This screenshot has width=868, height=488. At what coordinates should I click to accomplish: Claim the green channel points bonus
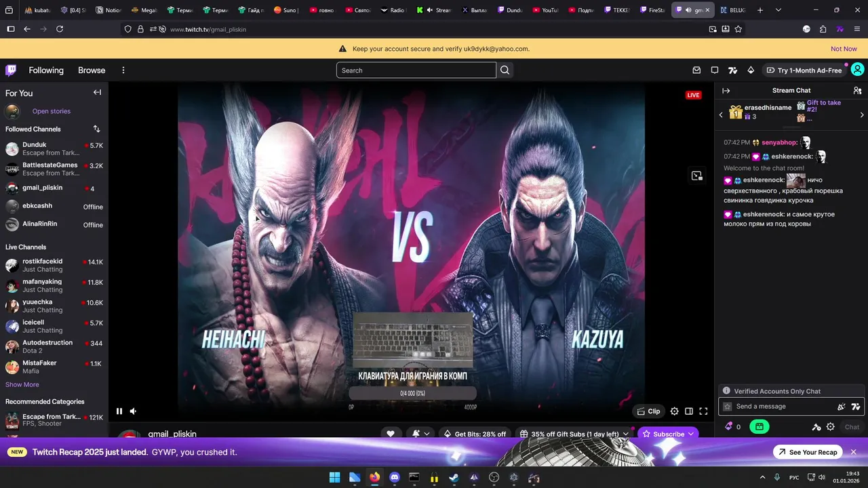[759, 427]
